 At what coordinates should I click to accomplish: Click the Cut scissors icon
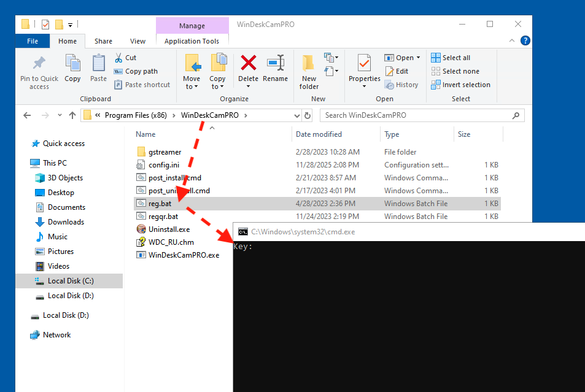point(118,58)
